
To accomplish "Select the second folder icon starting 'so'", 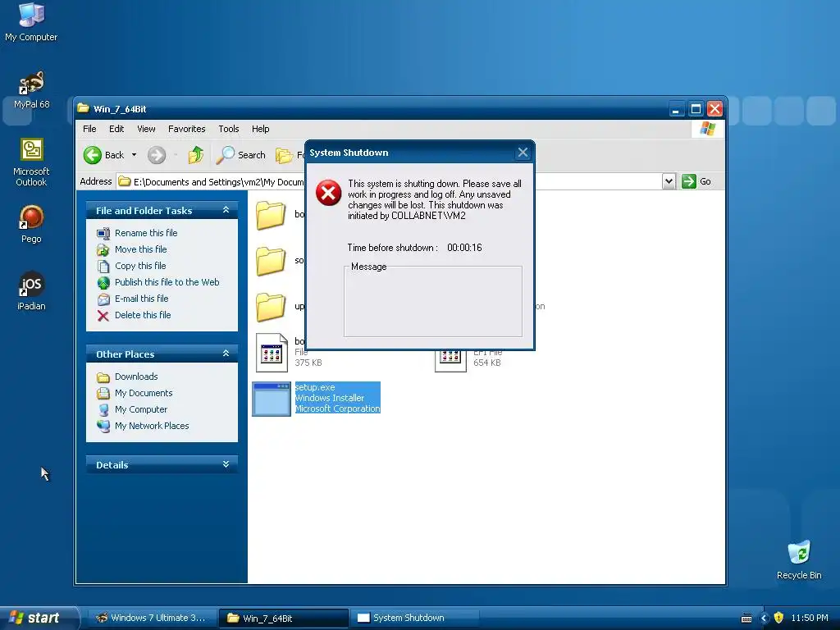I will click(271, 261).
